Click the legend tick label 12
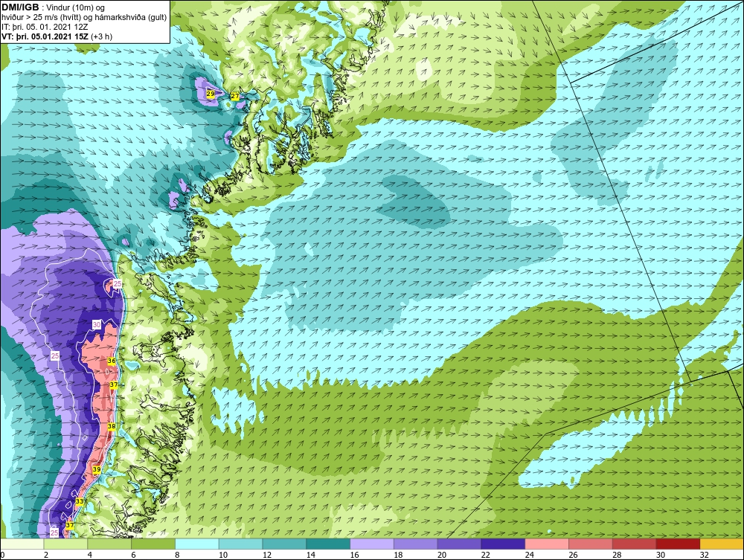Image resolution: width=744 pixels, height=560 pixels. pyautogui.click(x=266, y=555)
